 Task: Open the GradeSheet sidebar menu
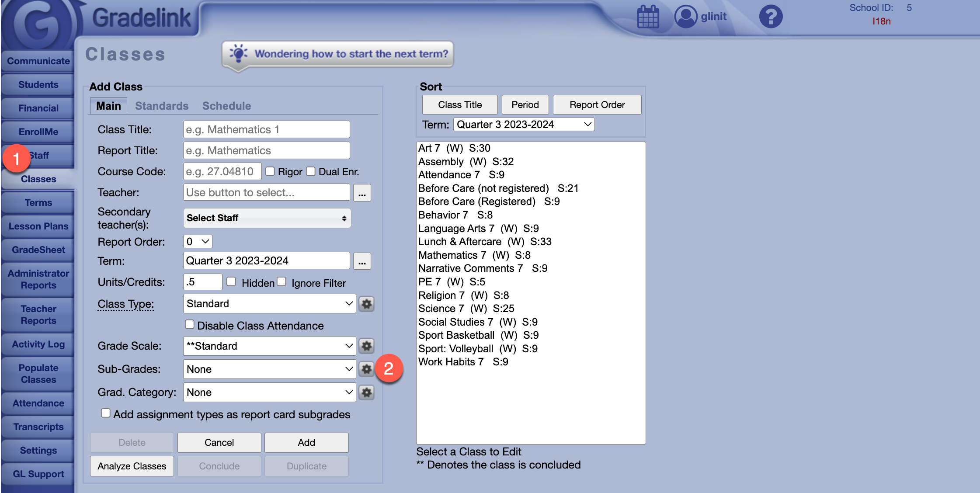[38, 250]
